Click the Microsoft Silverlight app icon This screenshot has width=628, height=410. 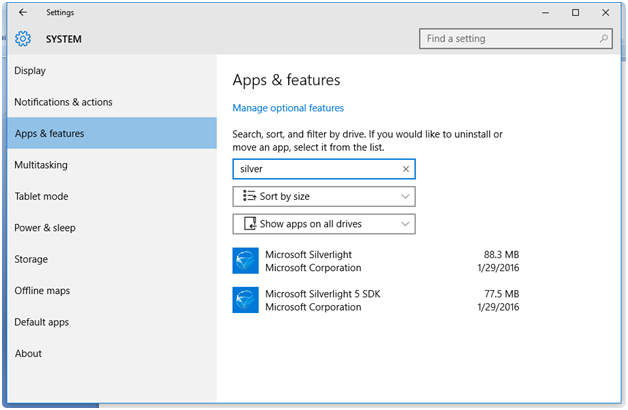245,261
